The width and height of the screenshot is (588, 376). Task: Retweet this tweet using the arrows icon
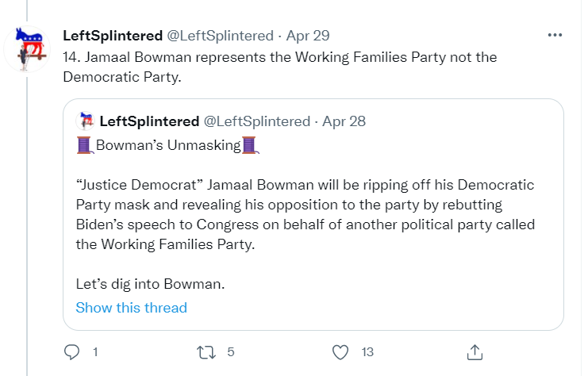pyautogui.click(x=207, y=351)
